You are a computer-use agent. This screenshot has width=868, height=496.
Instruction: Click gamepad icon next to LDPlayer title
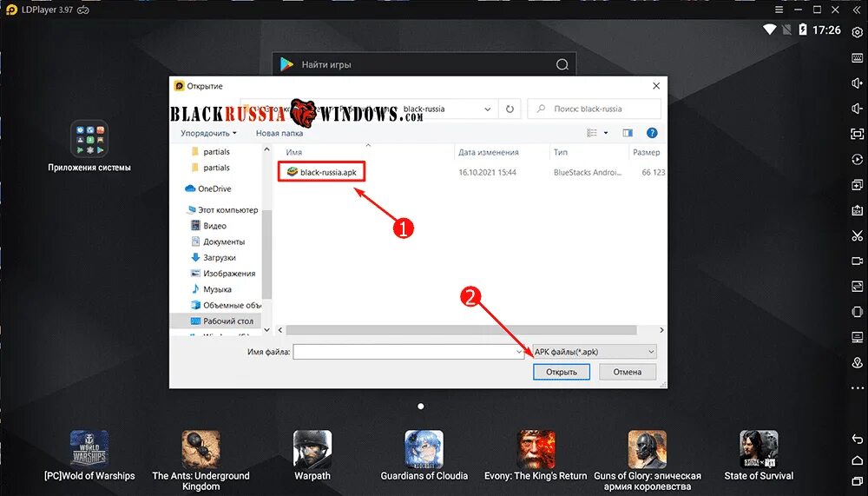click(83, 10)
